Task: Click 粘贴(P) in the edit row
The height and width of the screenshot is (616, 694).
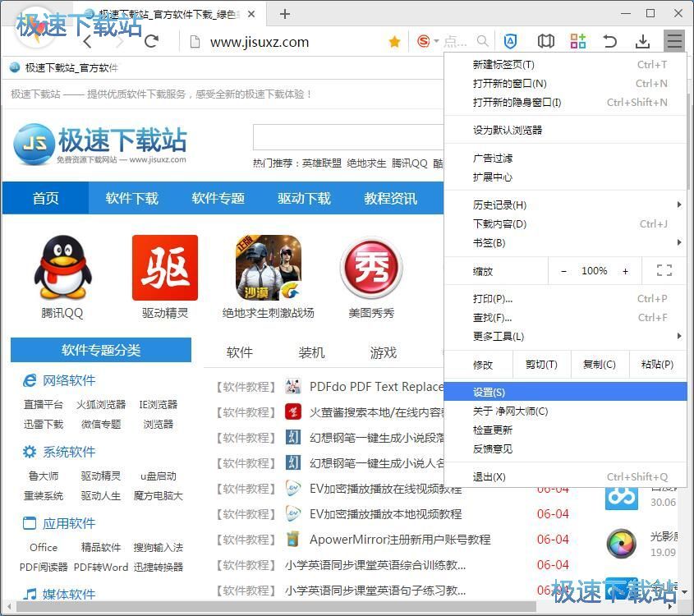Action: [x=658, y=364]
